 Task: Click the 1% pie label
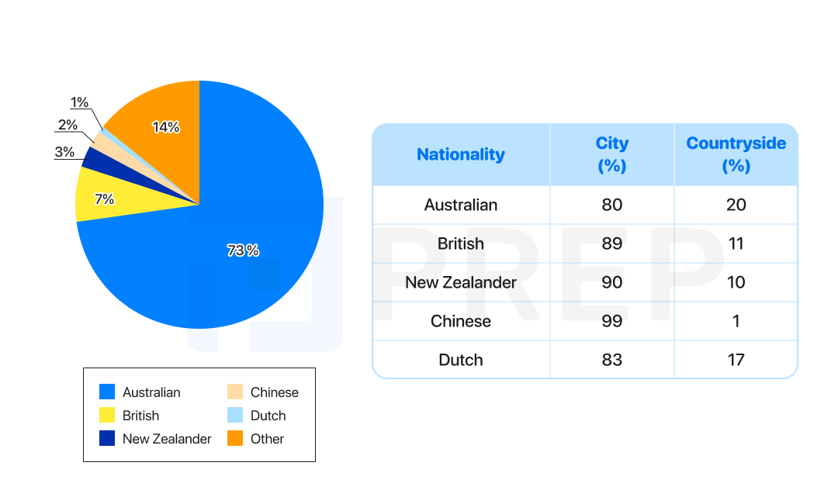[80, 102]
